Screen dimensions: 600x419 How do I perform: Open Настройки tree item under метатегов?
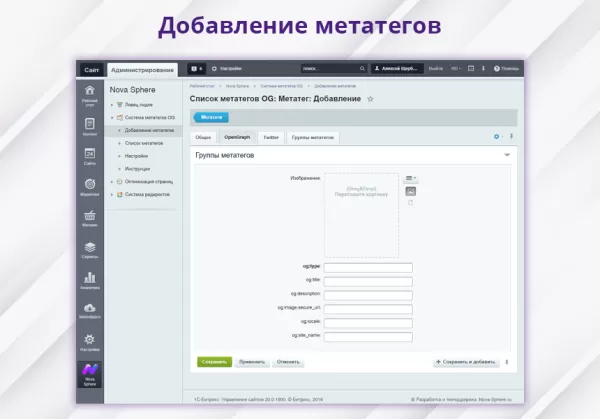pyautogui.click(x=136, y=156)
